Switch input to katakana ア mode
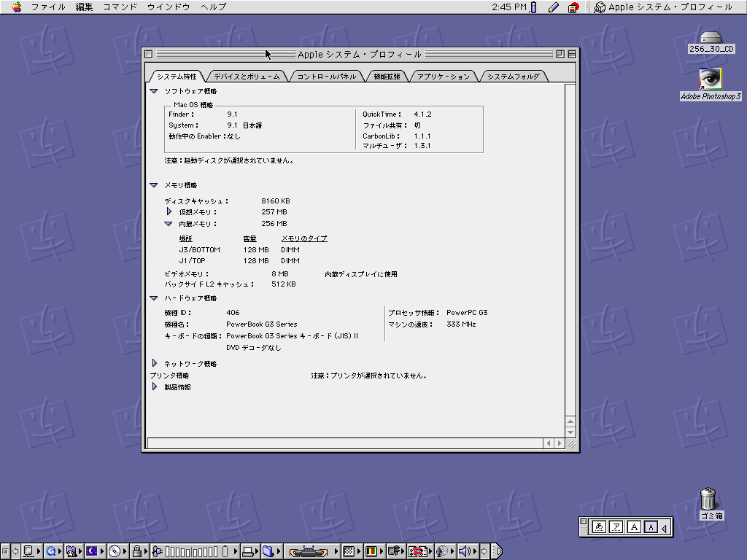This screenshot has width=747, height=560. point(617,526)
